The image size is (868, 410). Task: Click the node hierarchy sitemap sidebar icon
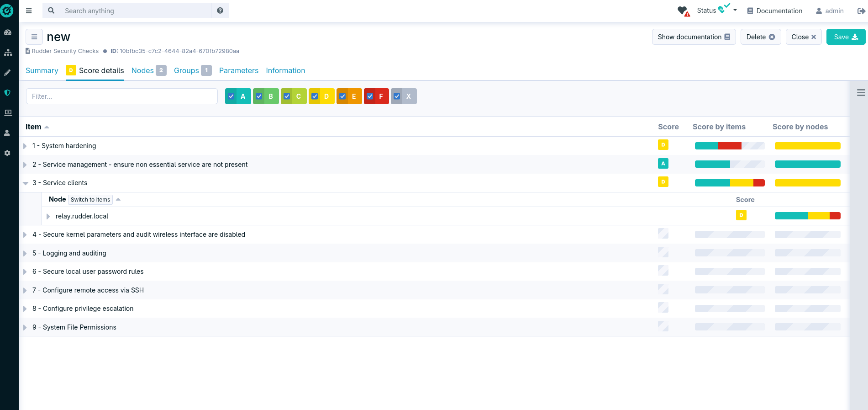(8, 53)
